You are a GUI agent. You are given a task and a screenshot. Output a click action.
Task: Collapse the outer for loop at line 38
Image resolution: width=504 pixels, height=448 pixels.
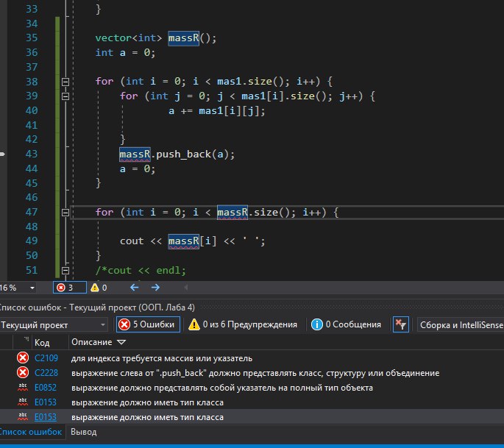coord(65,82)
